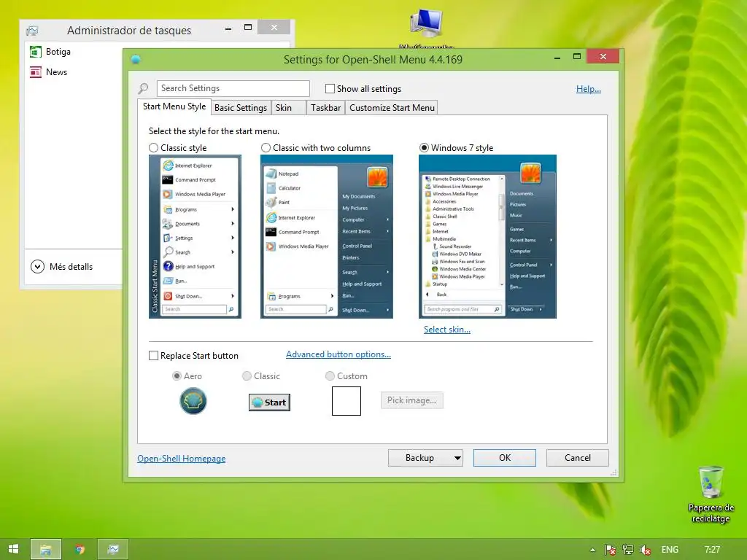Click the Task Manager title bar icon

click(32, 31)
